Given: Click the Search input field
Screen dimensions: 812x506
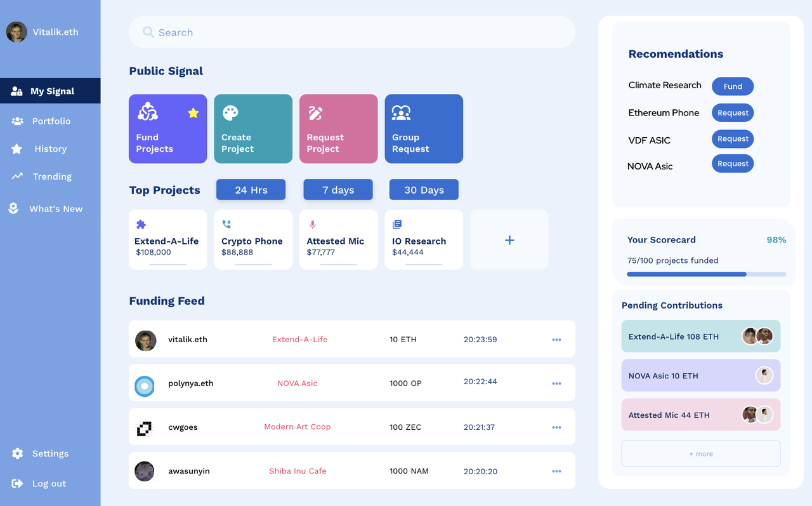Looking at the screenshot, I should tap(351, 32).
